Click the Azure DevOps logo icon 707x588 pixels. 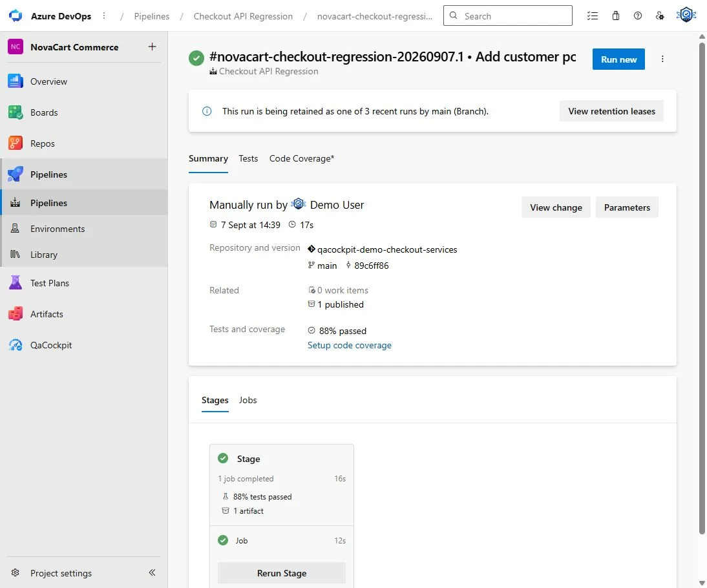[16, 16]
